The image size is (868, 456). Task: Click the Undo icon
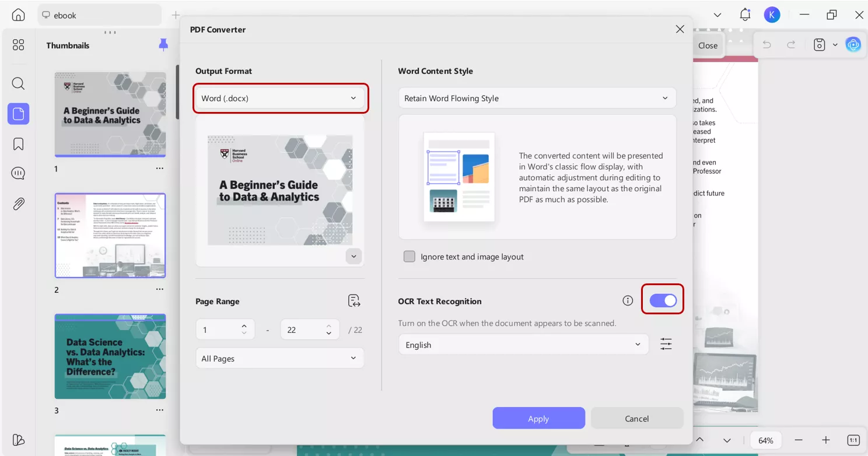coord(767,44)
